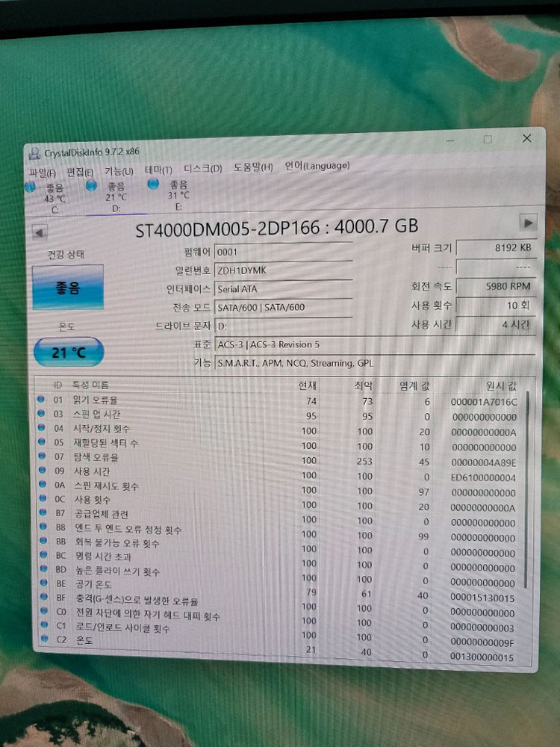Open the 도움말(H) menu
The height and width of the screenshot is (747, 560).
pos(253,167)
